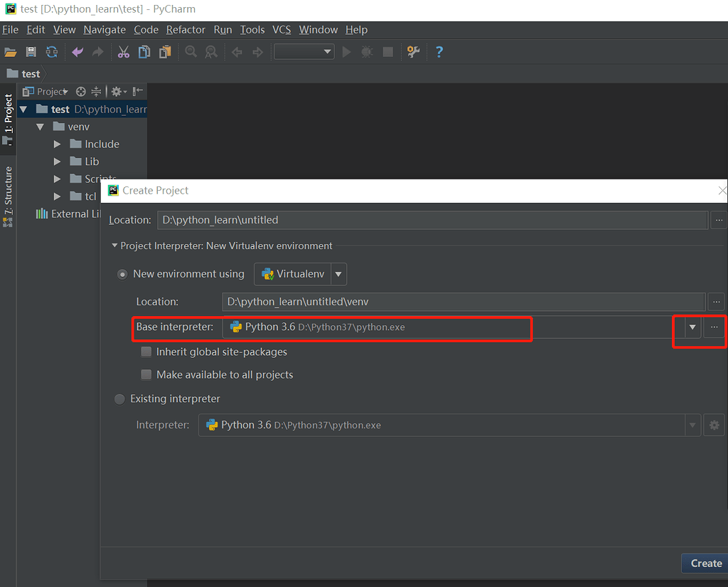Check Make available to all projects
Viewport: 728px width, 587px height.
tap(146, 374)
